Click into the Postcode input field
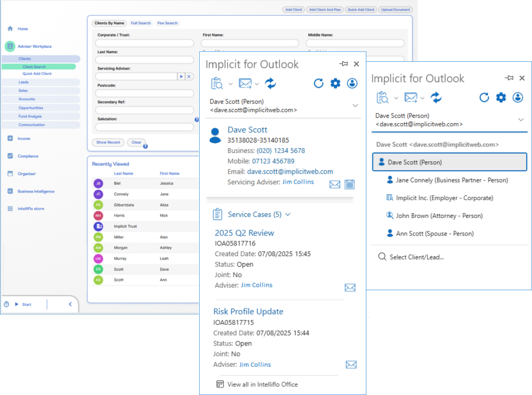This screenshot has width=532, height=395. [x=145, y=93]
